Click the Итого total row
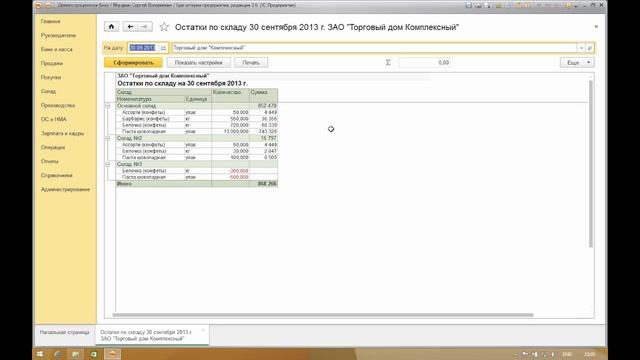Image resolution: width=640 pixels, height=360 pixels. [197, 184]
